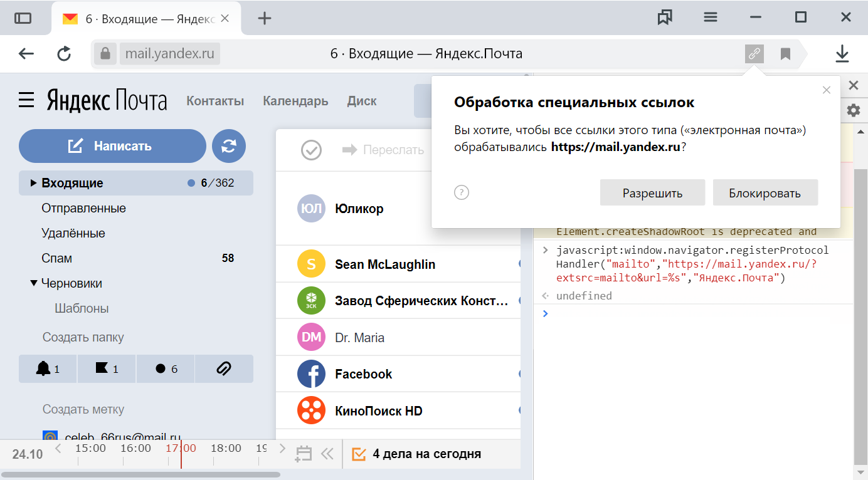This screenshot has height=480, width=868.
Task: Click the pink DM avatar
Action: coord(312,337)
